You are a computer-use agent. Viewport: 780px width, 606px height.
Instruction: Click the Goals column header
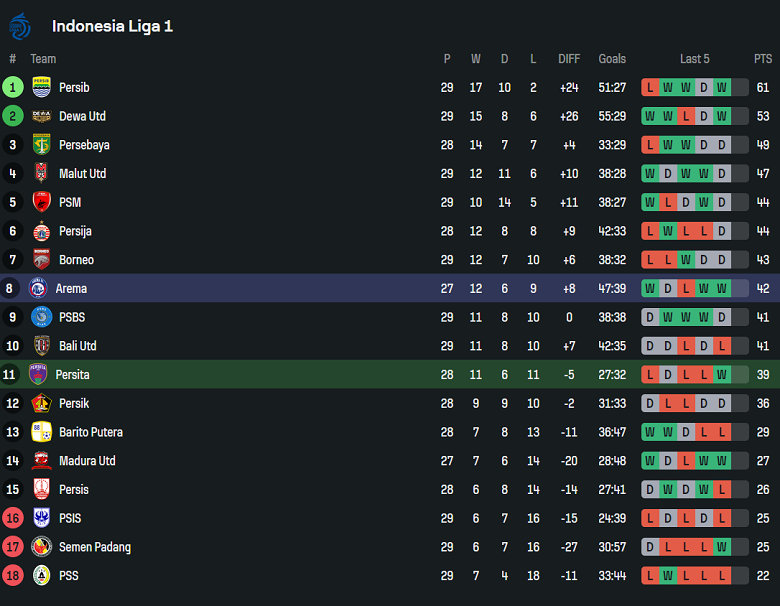612,59
